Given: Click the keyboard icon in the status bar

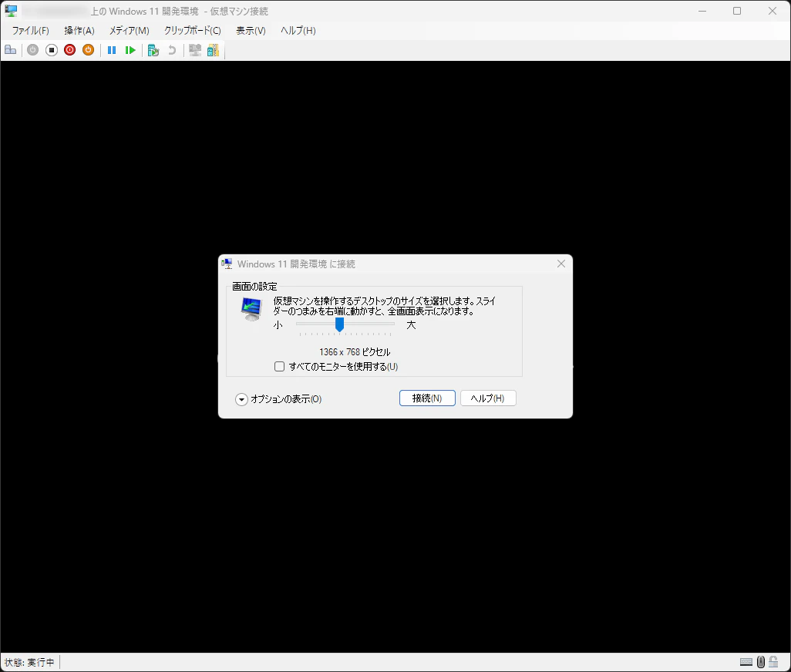Looking at the screenshot, I should [x=746, y=662].
